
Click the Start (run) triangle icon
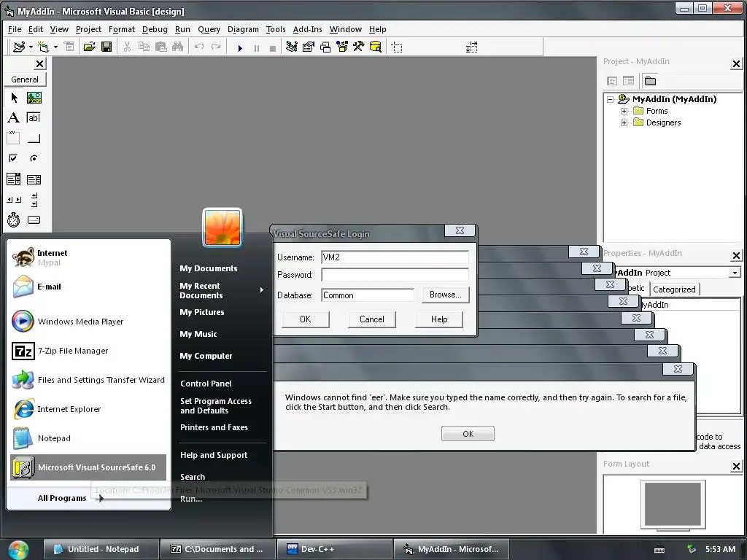[240, 47]
